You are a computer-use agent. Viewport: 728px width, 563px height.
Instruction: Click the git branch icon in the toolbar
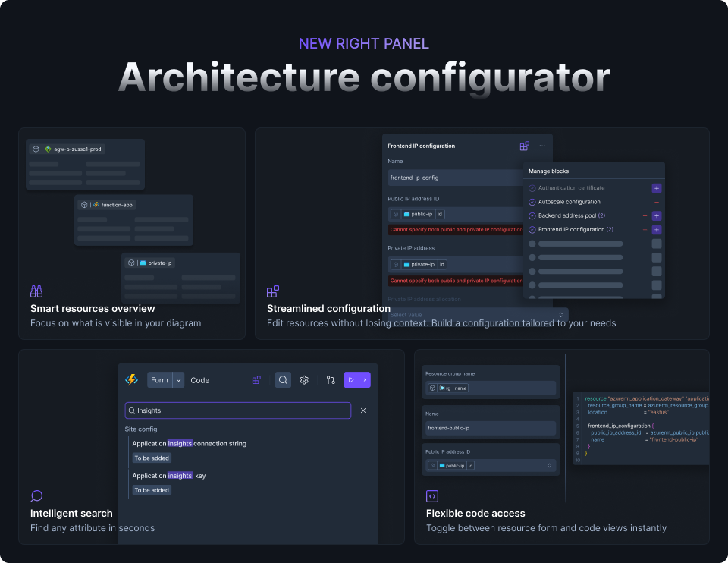331,380
